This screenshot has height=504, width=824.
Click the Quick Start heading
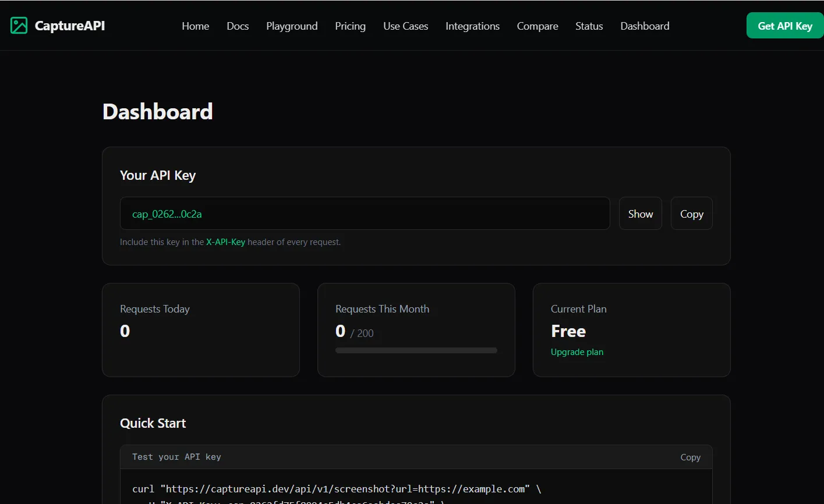click(153, 423)
